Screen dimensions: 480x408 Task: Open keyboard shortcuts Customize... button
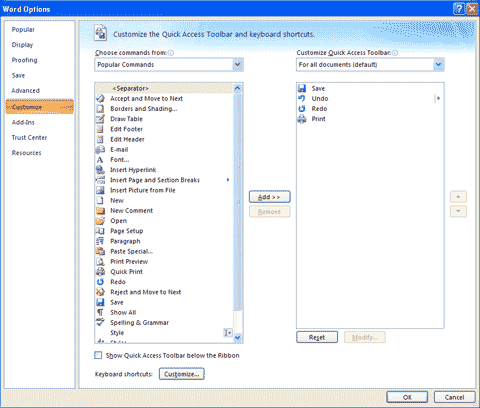(182, 374)
